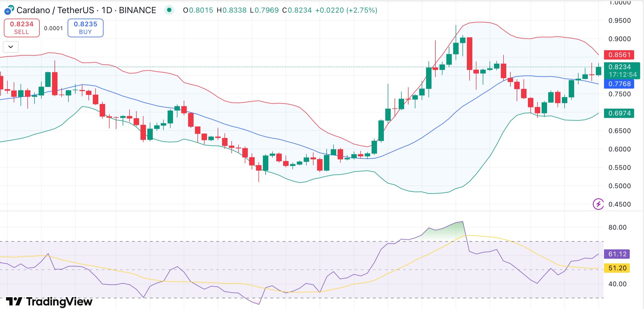Click the purple lightning bolt icon
This screenshot has width=644, height=309.
pyautogui.click(x=598, y=204)
